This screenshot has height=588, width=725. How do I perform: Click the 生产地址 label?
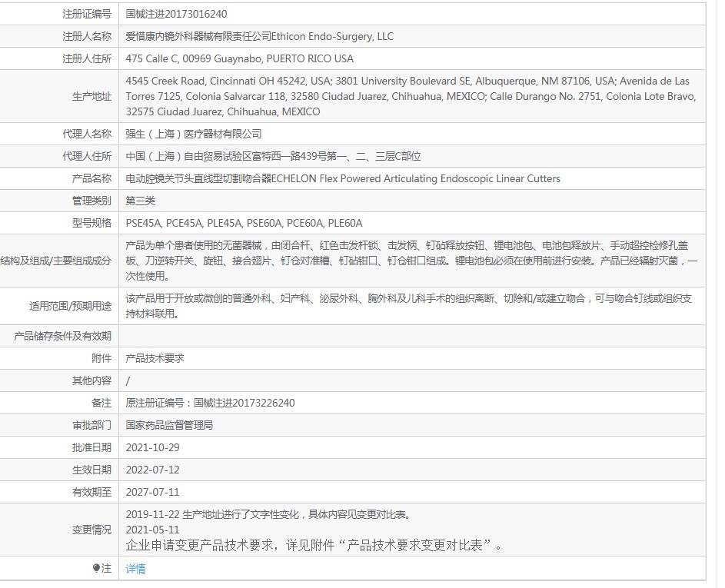91,96
